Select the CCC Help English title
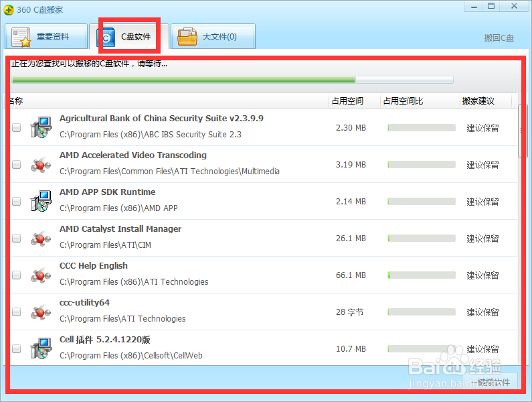Viewport: 532px width, 402px height. click(x=94, y=266)
